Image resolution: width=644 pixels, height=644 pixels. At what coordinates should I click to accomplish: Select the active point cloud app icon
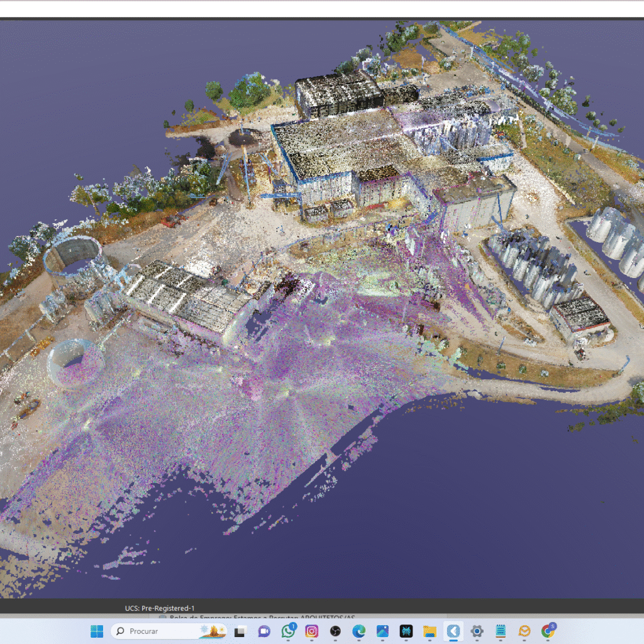(x=453, y=631)
